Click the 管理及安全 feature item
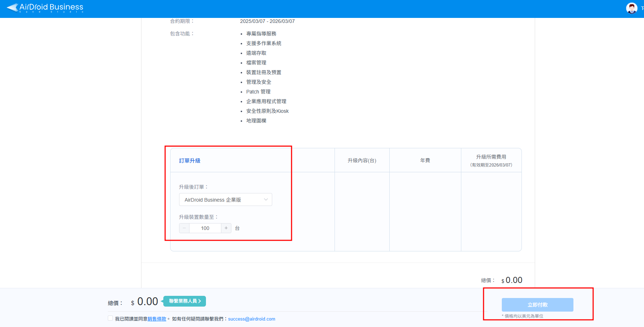This screenshot has height=327, width=644. click(x=259, y=82)
